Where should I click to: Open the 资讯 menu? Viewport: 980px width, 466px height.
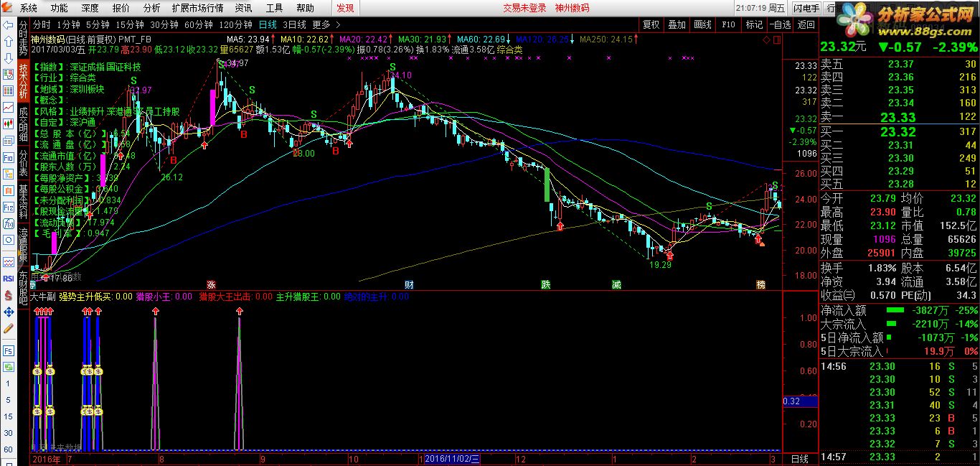click(x=244, y=8)
